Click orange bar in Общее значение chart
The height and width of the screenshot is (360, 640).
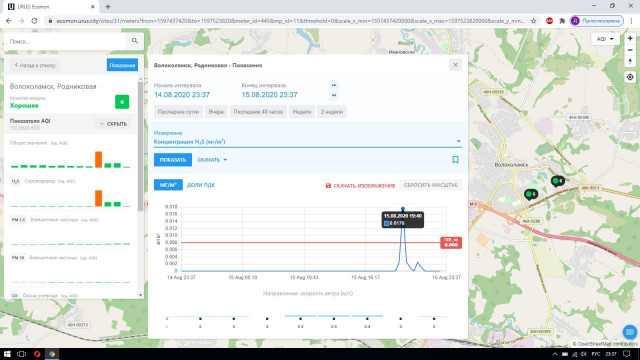[x=98, y=160]
